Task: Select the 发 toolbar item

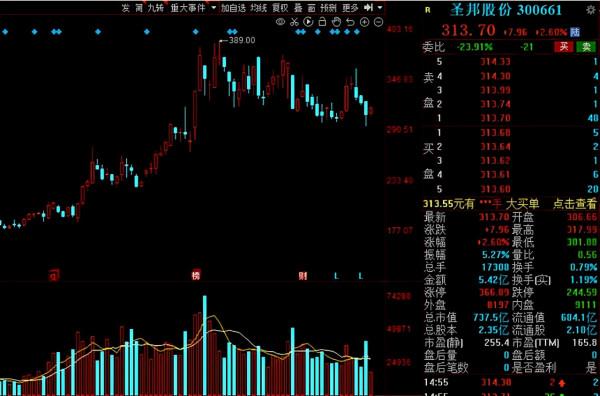Action: pyautogui.click(x=126, y=8)
